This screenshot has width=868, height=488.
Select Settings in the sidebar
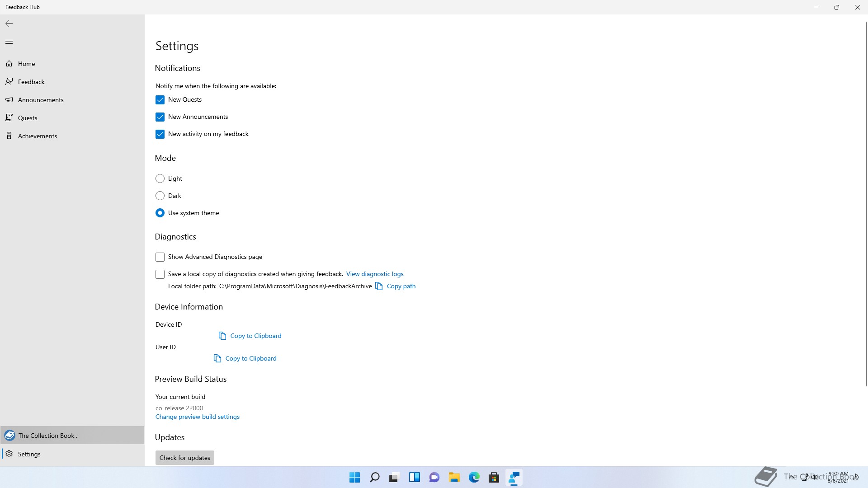pyautogui.click(x=72, y=454)
